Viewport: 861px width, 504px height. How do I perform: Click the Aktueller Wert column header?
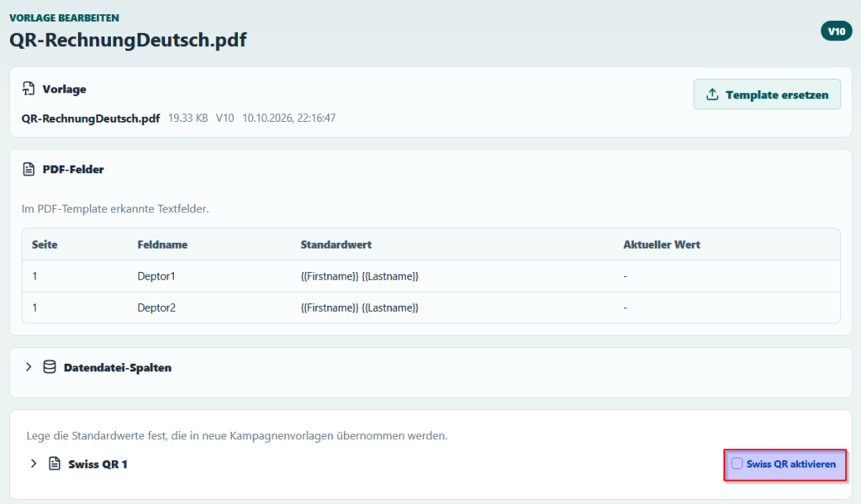662,244
